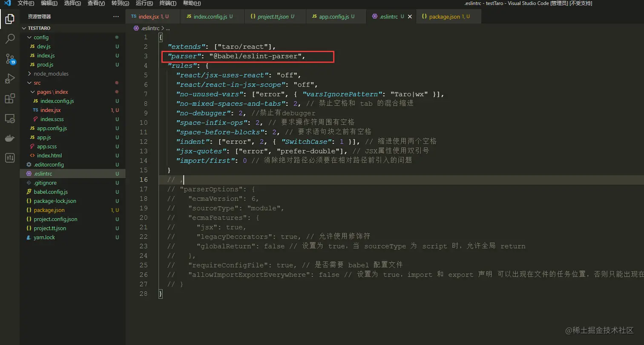This screenshot has width=644, height=345.
Task: Open the 文件(F) menu
Action: point(26,3)
